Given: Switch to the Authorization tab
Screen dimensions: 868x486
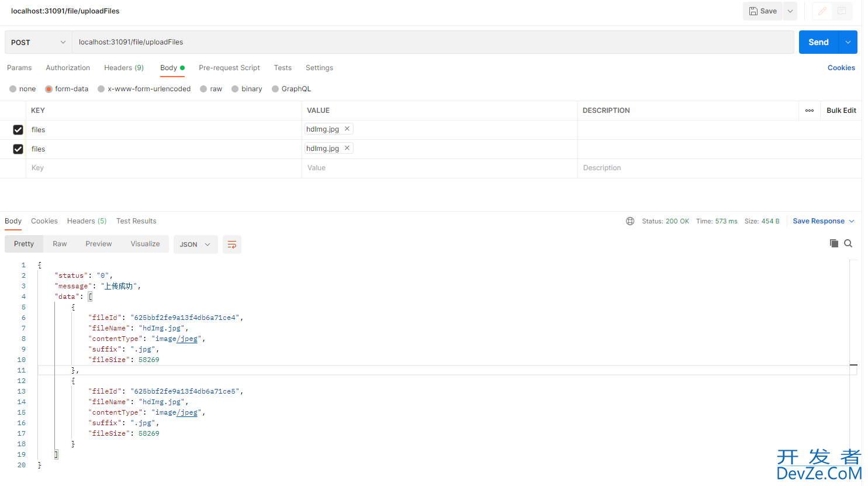Looking at the screenshot, I should [x=68, y=68].
